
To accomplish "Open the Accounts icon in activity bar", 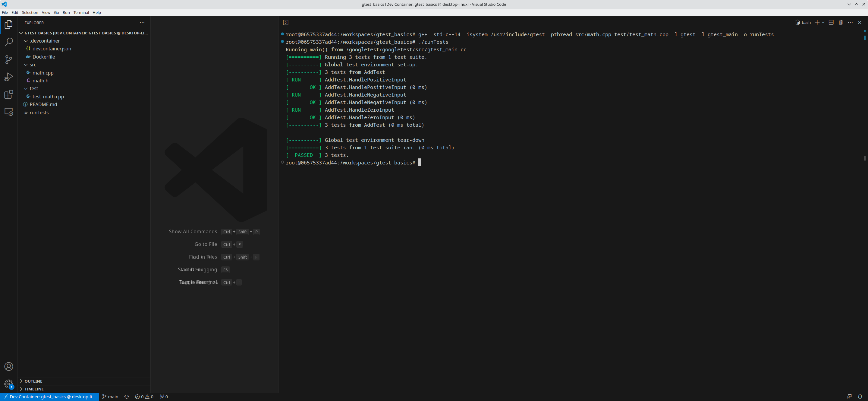I will [x=8, y=366].
